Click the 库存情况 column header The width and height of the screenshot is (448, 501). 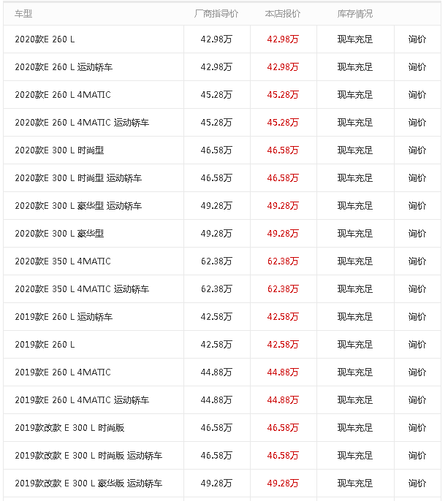(x=355, y=14)
